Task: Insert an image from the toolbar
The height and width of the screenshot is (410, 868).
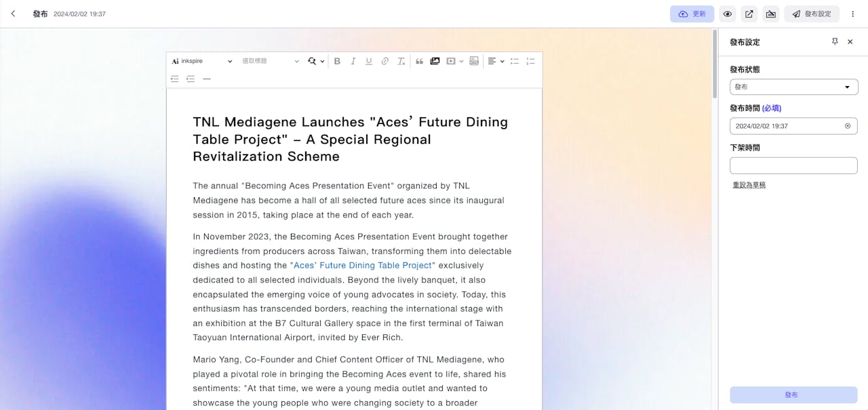Action: coord(435,61)
